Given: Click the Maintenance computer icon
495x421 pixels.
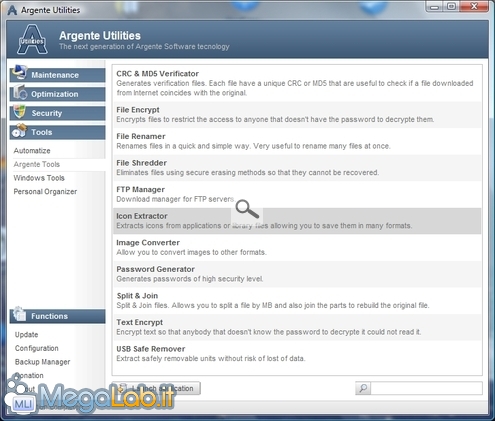Looking at the screenshot, I should 19,72.
